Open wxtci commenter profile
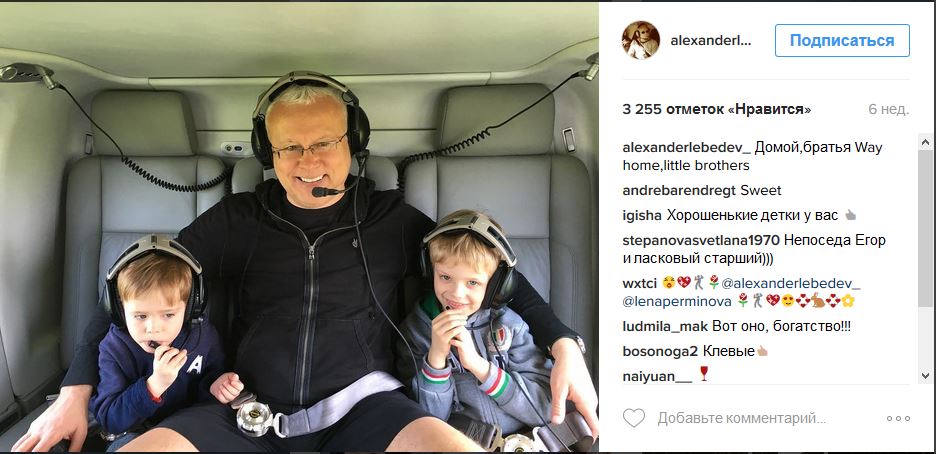 coord(639,282)
